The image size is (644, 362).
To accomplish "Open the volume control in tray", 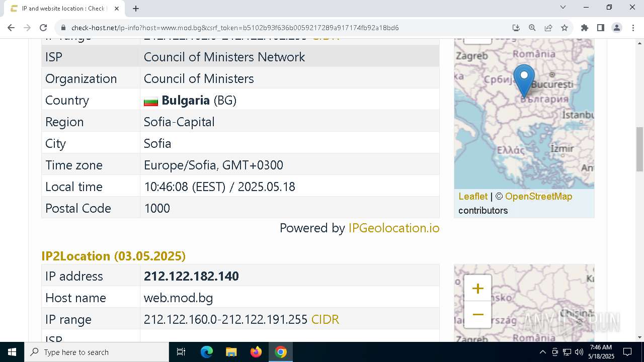I will click(579, 352).
